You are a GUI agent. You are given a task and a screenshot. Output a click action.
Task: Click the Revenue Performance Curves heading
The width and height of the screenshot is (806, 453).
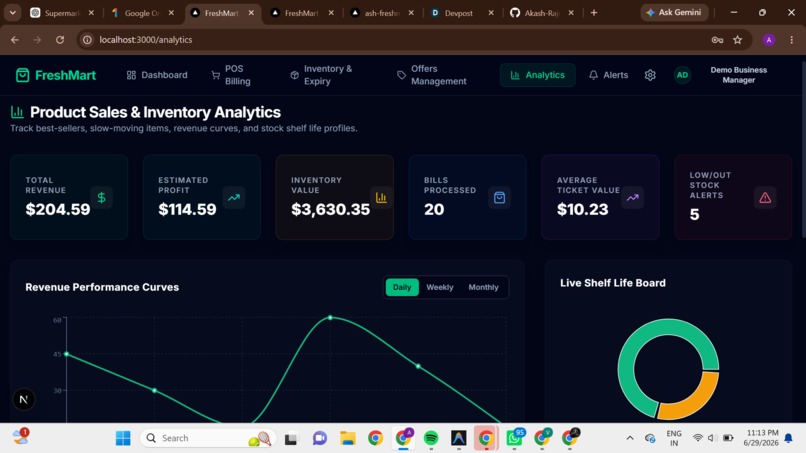pyautogui.click(x=102, y=287)
